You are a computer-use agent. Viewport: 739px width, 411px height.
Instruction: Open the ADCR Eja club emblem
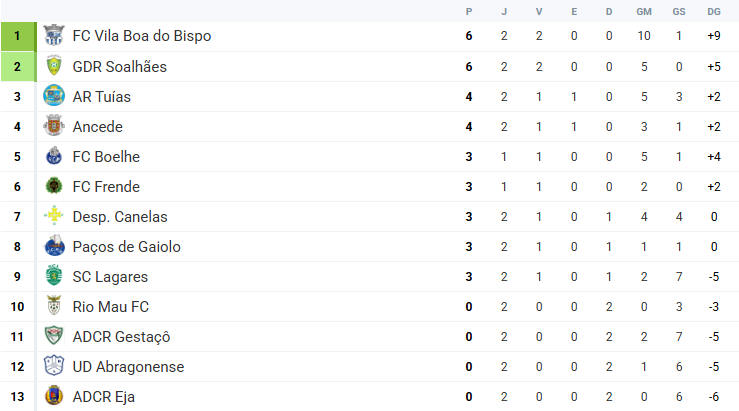pyautogui.click(x=54, y=396)
